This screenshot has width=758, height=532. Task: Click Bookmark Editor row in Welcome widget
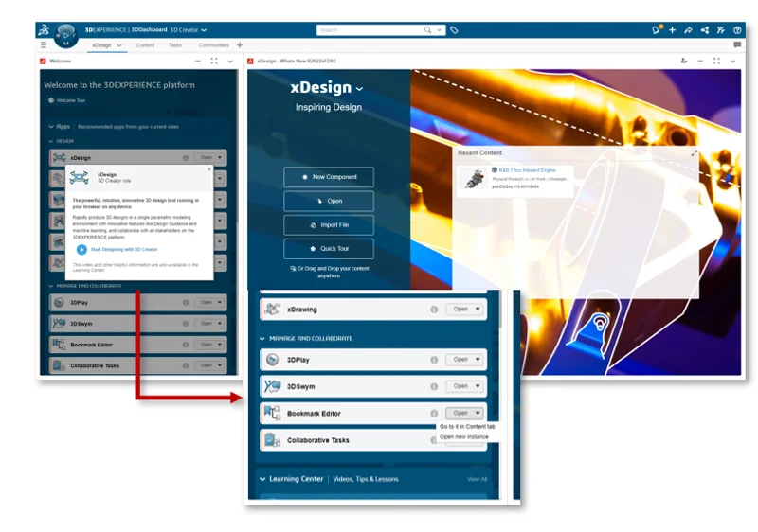137,345
